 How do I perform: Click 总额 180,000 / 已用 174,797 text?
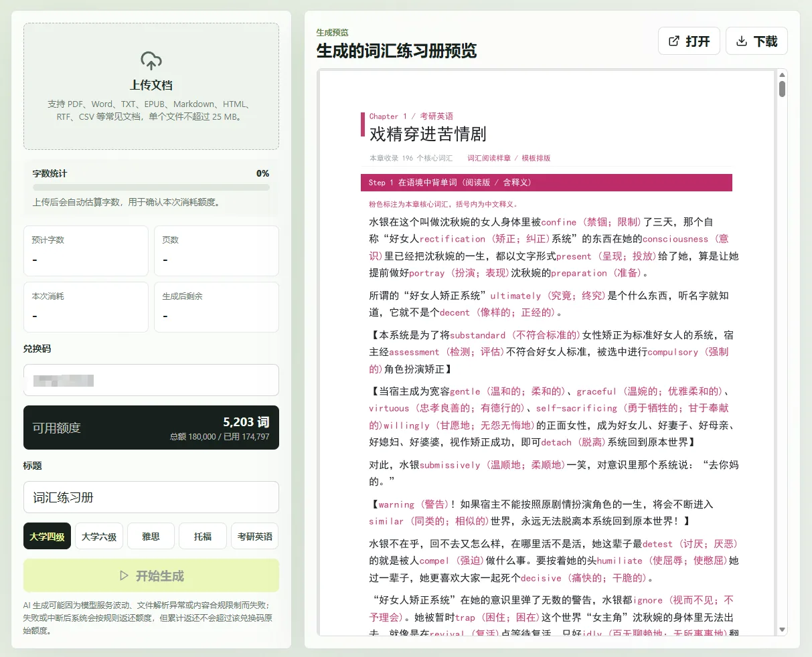coord(220,437)
